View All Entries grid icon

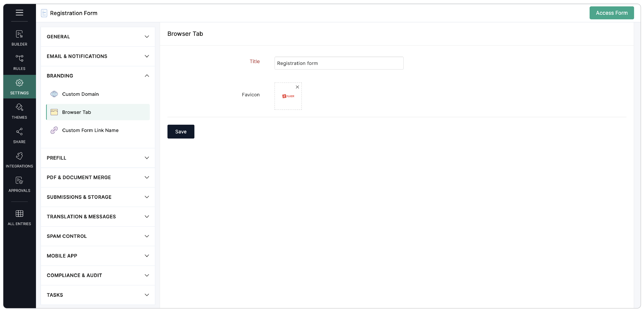[x=19, y=217]
